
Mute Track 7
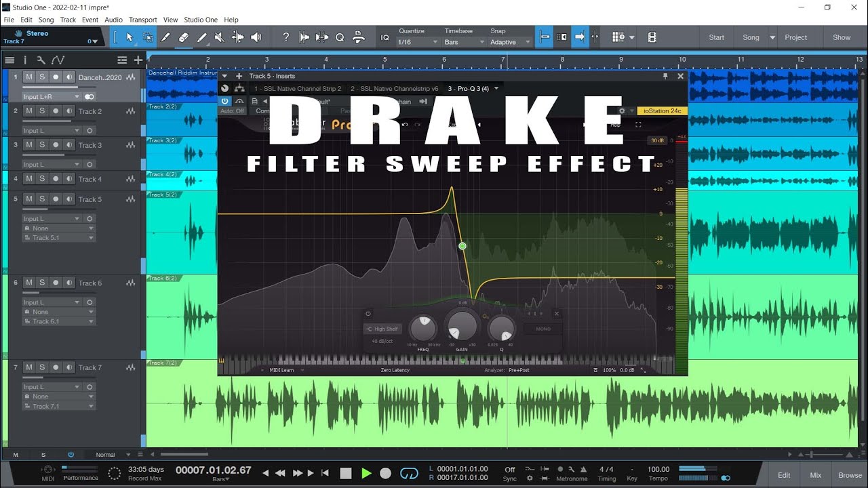28,367
